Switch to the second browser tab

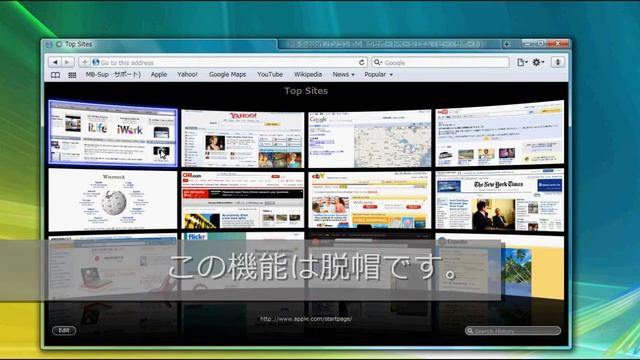click(389, 44)
